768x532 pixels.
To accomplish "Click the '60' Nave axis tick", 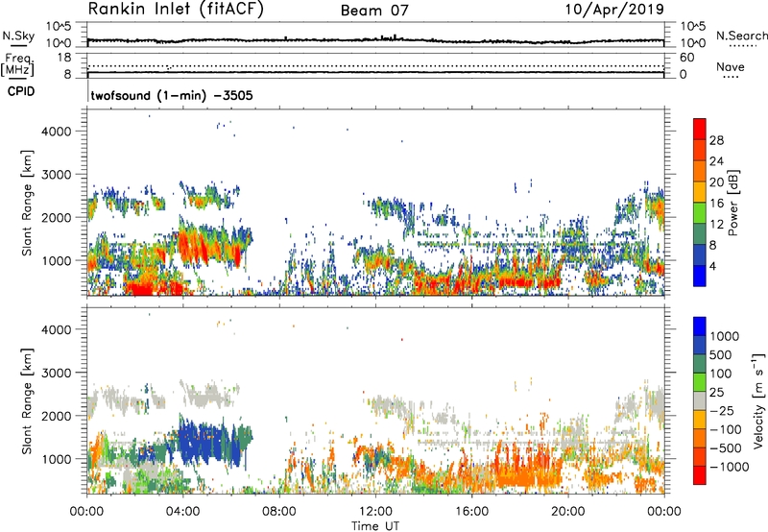I will point(686,58).
